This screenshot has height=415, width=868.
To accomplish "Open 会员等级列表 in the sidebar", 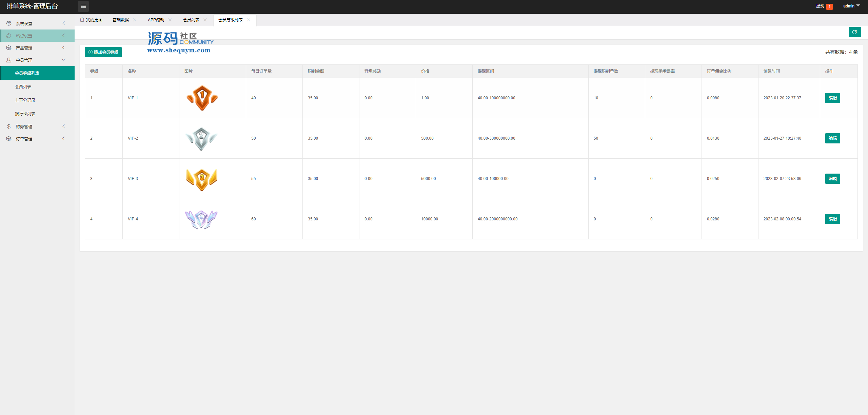I will click(x=37, y=73).
